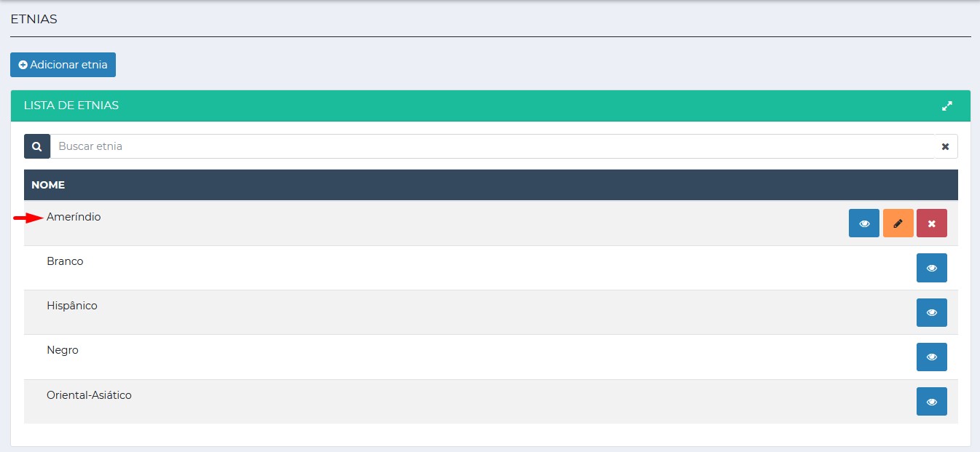
Task: Clear the etnia search field
Action: 945,146
